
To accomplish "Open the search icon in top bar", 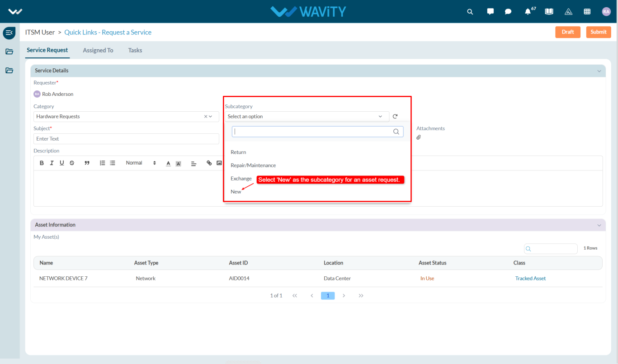I will tap(470, 12).
